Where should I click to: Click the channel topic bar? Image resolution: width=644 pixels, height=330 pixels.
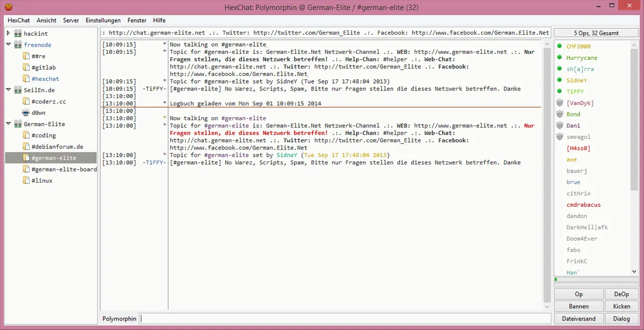(x=326, y=33)
